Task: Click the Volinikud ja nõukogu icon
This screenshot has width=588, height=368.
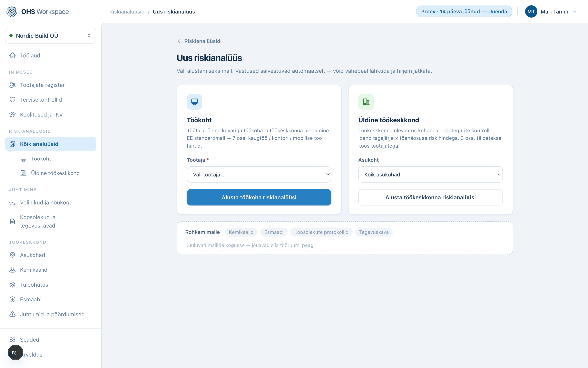Action: [12, 203]
